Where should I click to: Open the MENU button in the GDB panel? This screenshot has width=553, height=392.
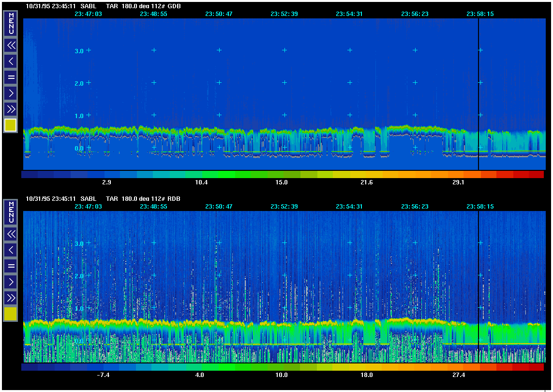[x=11, y=23]
